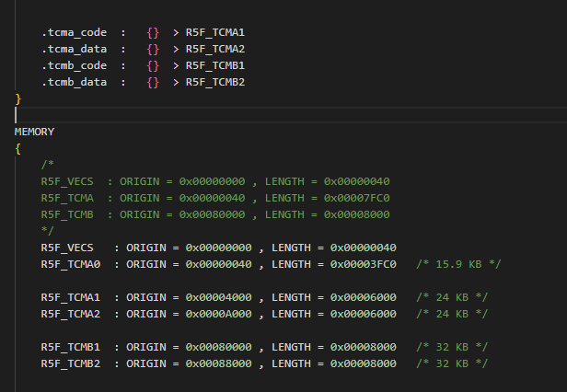Click the 15.9 KB comment
Viewport: 567px width, 392px height.
click(458, 264)
